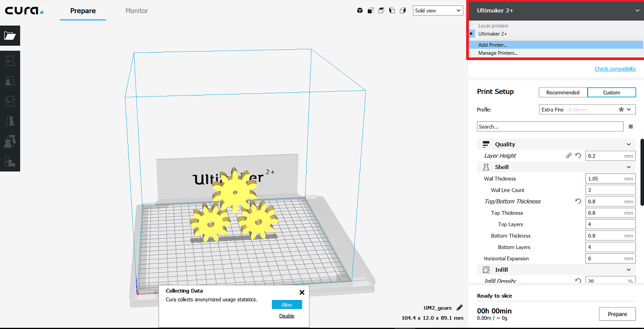Click the pencil icon beside UM2_gears
The height and width of the screenshot is (329, 644).
coord(460,307)
